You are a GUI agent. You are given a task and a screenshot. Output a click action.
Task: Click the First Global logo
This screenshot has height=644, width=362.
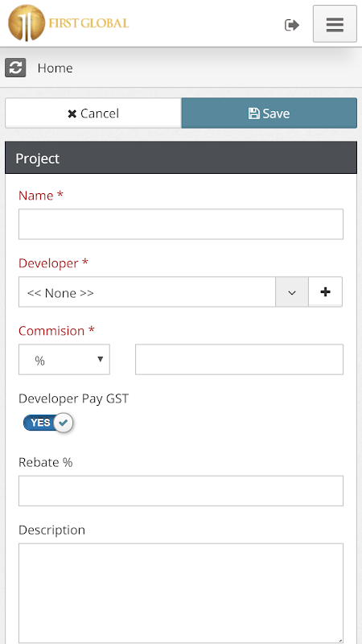(68, 23)
